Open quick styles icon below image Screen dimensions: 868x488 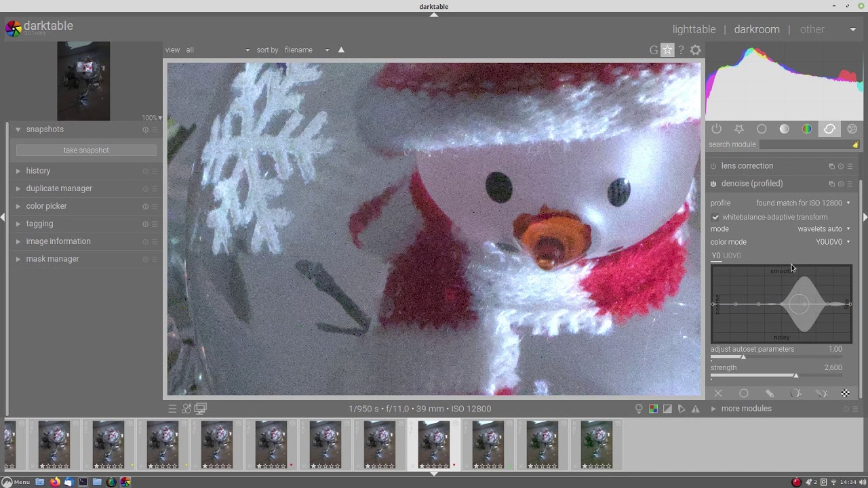tap(186, 409)
